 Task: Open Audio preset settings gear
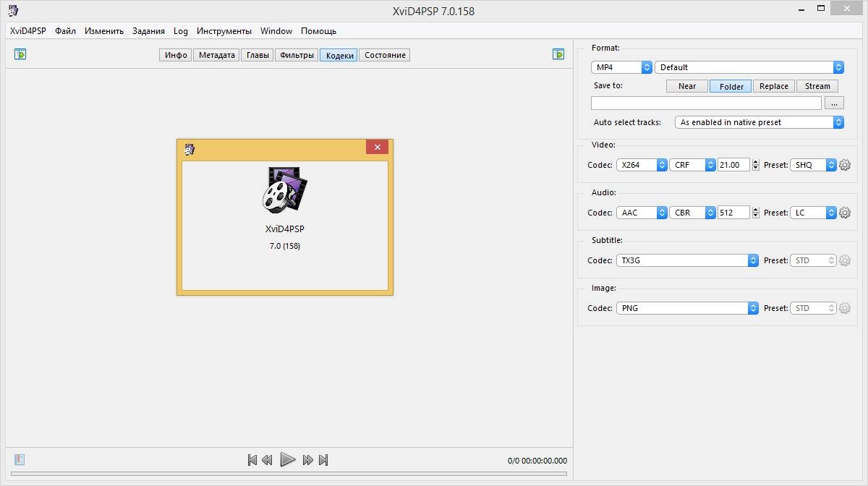tap(845, 213)
